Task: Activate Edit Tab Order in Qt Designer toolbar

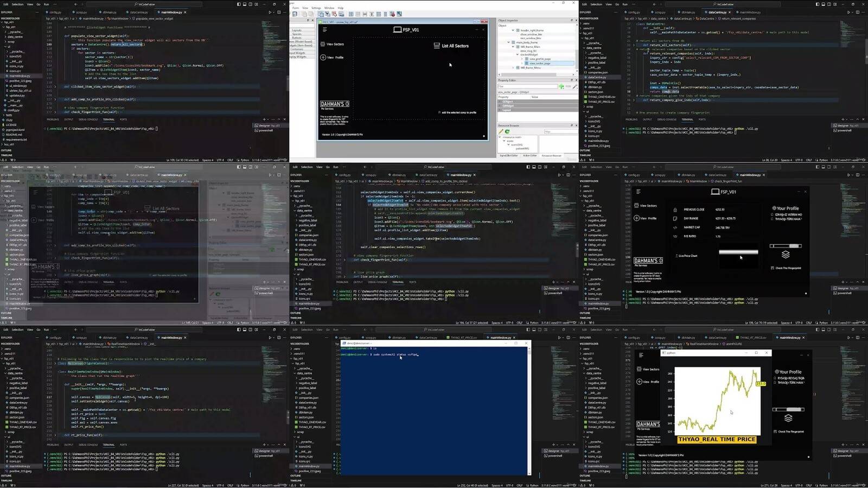Action: point(341,14)
